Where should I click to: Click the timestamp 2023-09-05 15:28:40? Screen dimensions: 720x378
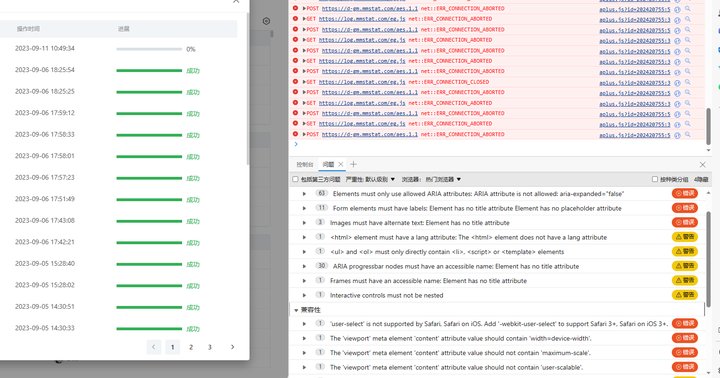click(x=45, y=264)
